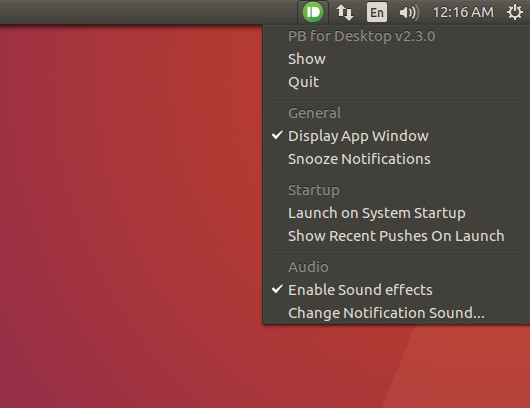This screenshot has width=530, height=408.
Task: Click the 12:16 AM clock
Action: click(463, 13)
